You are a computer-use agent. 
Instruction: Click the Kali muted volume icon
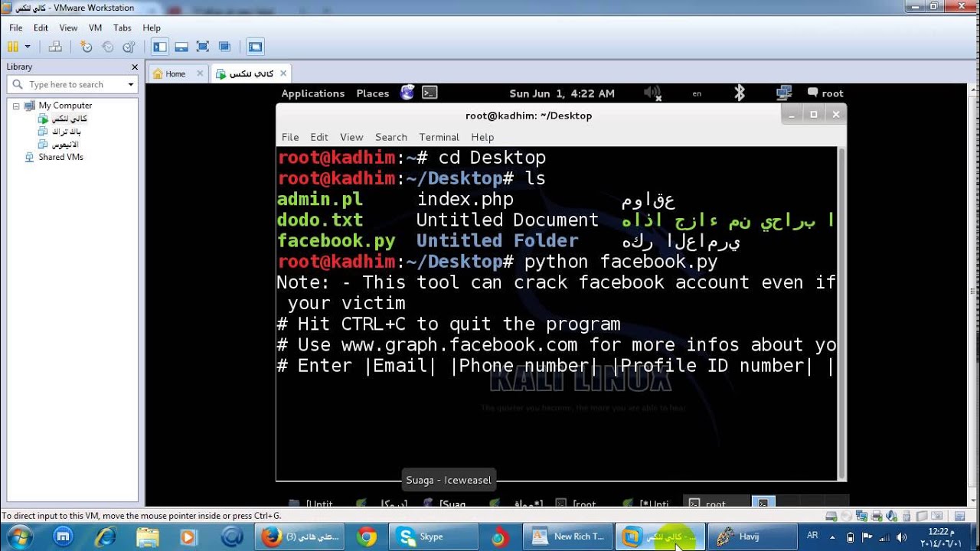[x=652, y=93]
